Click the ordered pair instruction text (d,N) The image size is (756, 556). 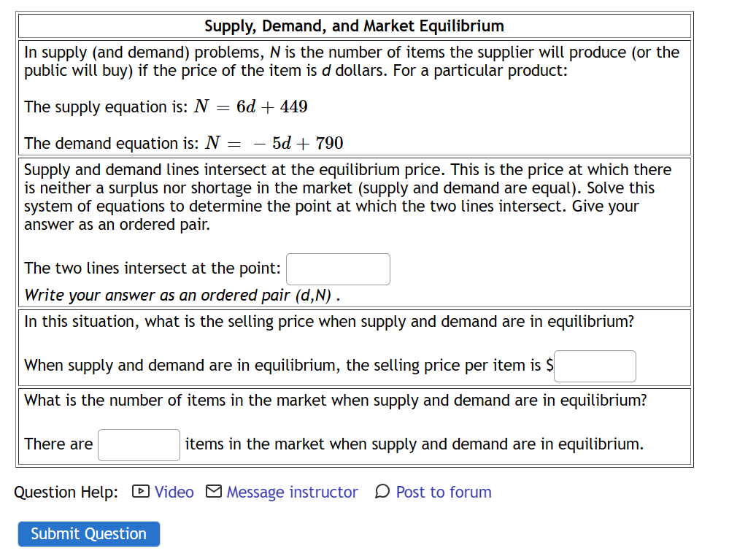point(179,295)
